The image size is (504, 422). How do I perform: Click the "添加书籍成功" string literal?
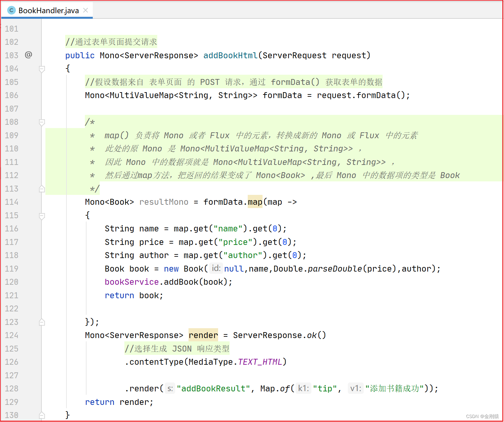[x=394, y=389]
